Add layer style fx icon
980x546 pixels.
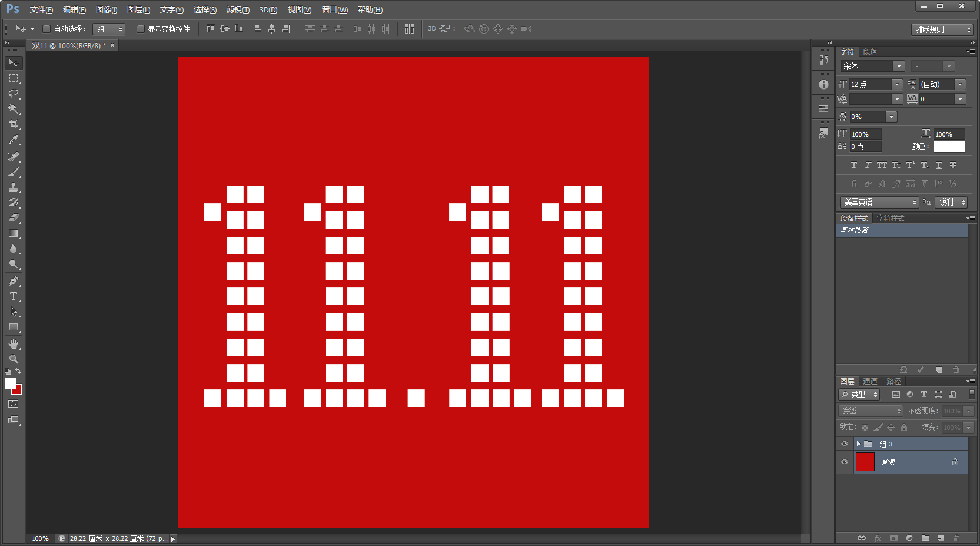[878, 538]
